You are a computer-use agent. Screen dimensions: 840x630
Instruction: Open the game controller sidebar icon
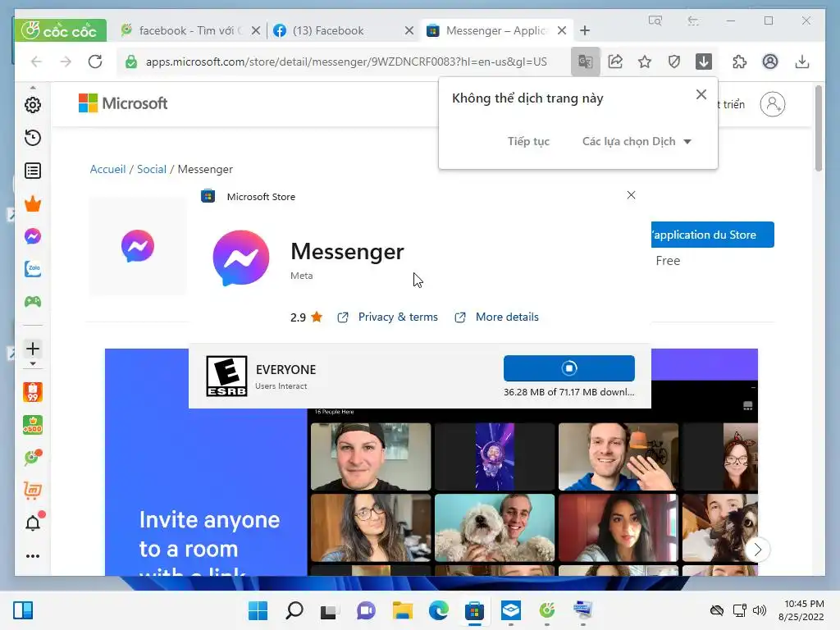(33, 302)
